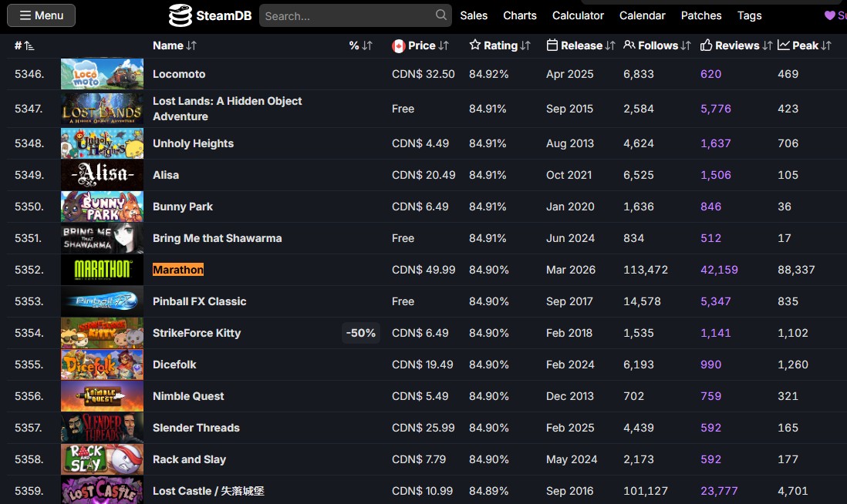Select Marathon price CDN$ 49.99
Screen dimensions: 847x504
tap(423, 270)
